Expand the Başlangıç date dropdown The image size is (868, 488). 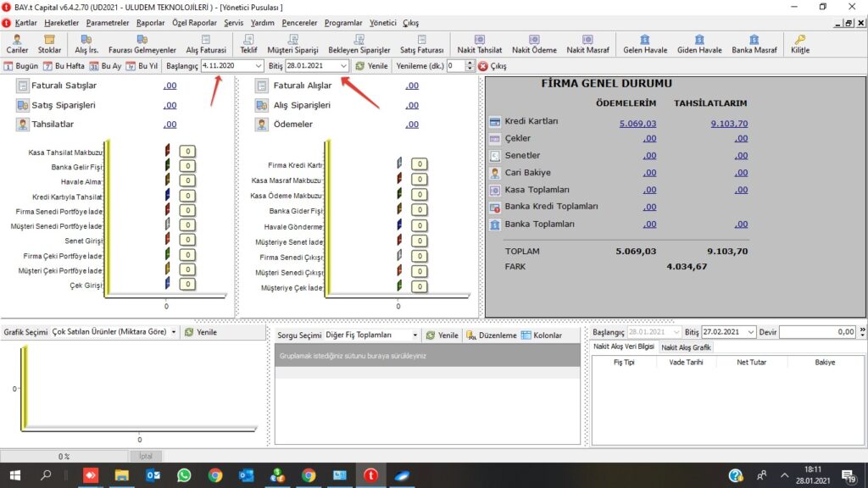tap(258, 66)
